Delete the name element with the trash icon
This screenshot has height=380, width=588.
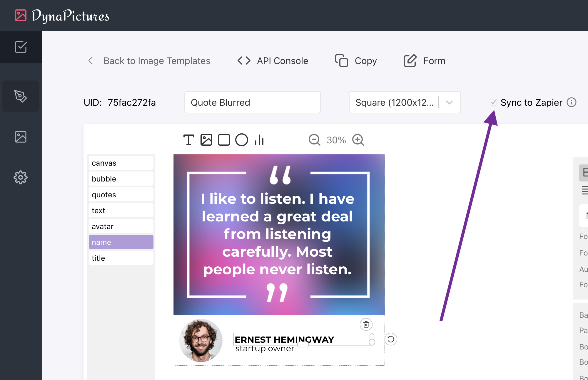click(x=366, y=324)
